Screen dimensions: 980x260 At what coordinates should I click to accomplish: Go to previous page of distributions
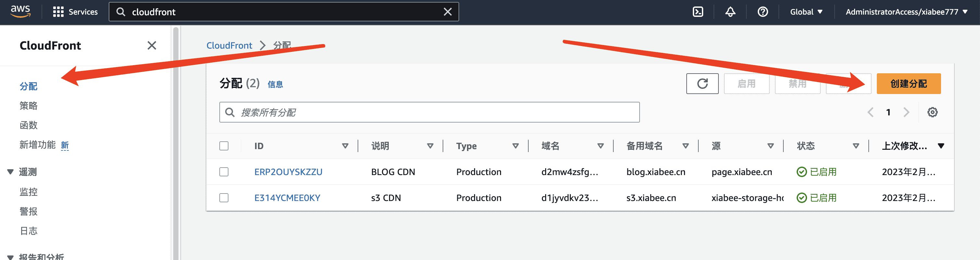point(870,112)
